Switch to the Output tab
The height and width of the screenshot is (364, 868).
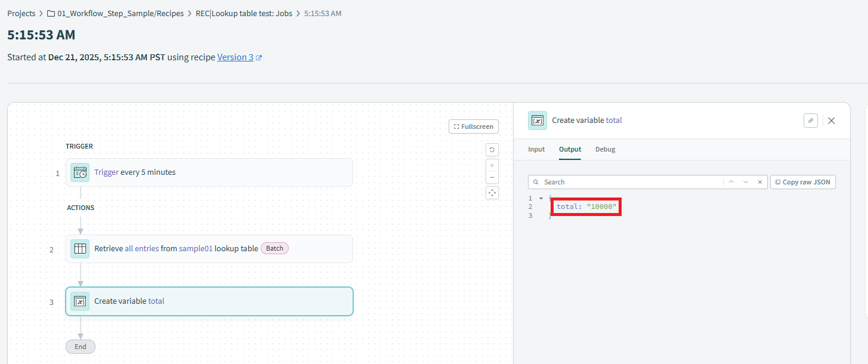pos(570,149)
